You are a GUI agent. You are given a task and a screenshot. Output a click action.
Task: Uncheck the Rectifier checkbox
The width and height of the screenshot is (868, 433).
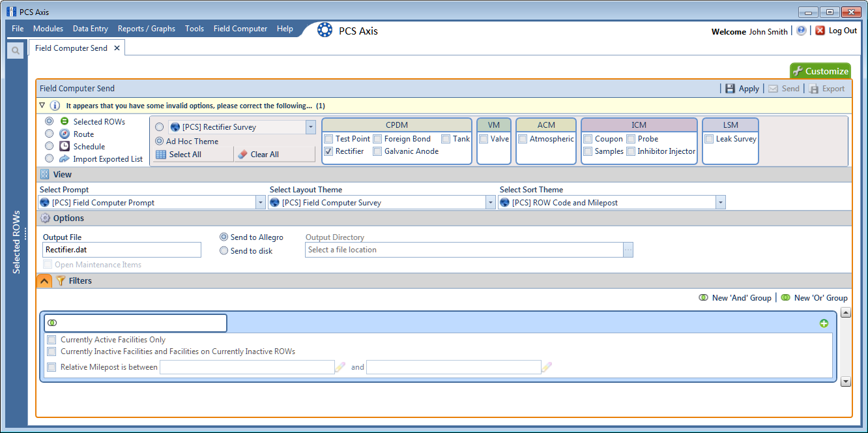point(329,151)
